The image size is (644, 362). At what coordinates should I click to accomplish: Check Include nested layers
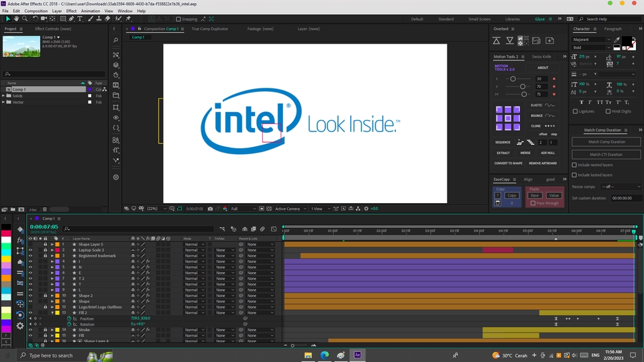(x=574, y=165)
